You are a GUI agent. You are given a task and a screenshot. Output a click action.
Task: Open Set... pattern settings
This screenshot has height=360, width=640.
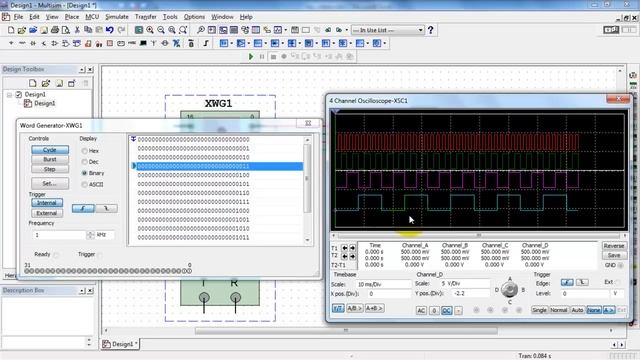pos(50,184)
